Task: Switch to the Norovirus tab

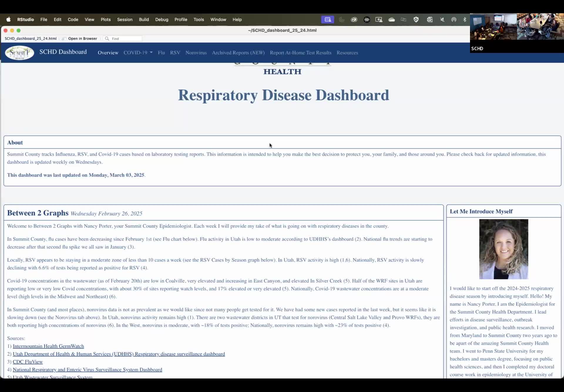Action: pos(196,53)
